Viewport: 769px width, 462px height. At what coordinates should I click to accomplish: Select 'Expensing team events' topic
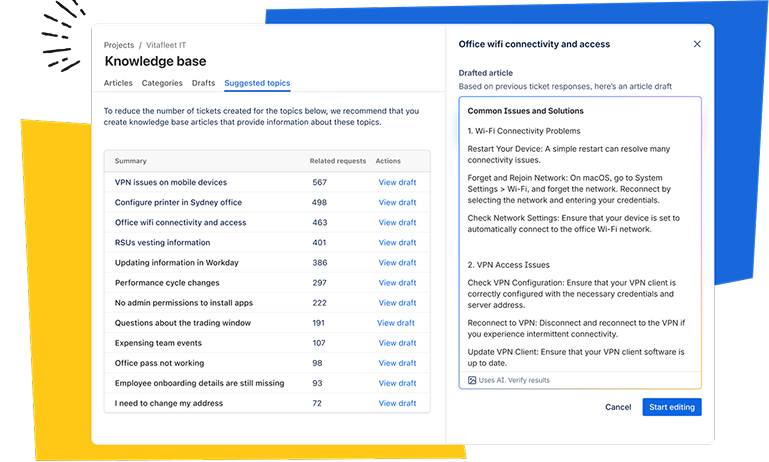point(158,343)
